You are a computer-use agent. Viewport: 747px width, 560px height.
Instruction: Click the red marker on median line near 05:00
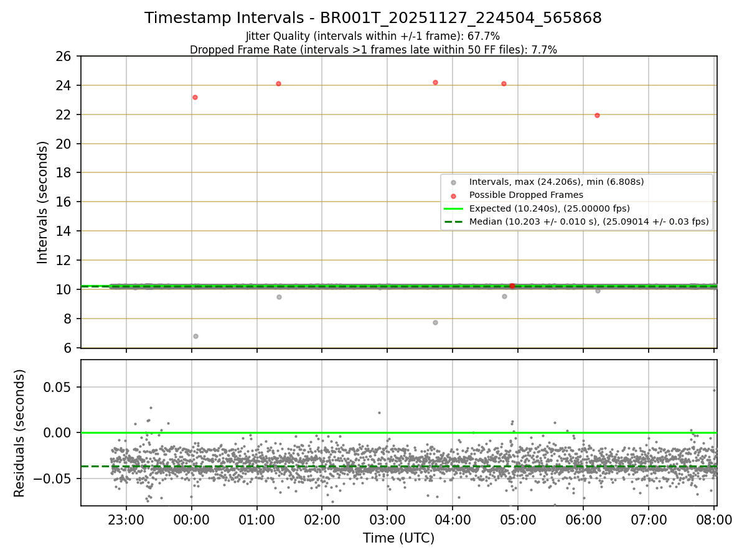pos(512,286)
